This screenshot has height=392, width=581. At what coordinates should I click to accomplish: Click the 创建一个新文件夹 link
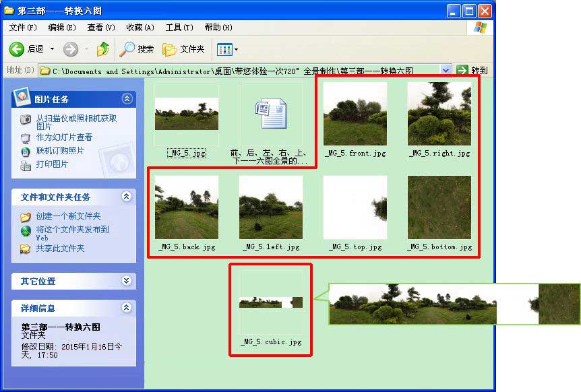pos(68,216)
